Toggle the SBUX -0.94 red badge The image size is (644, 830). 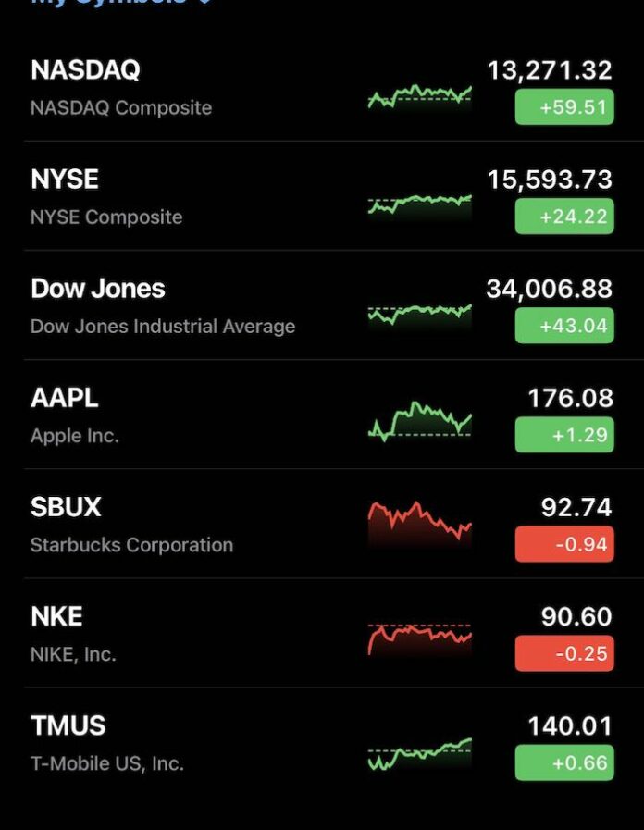[x=564, y=544]
